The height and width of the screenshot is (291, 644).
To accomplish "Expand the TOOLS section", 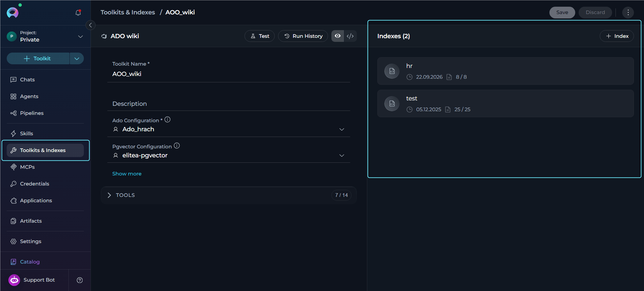I will [229, 195].
